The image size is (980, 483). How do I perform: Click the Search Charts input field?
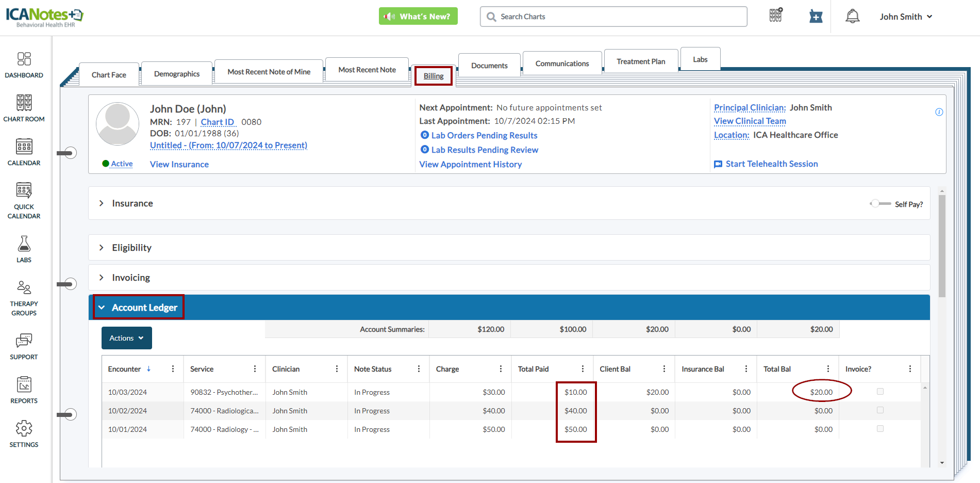613,17
